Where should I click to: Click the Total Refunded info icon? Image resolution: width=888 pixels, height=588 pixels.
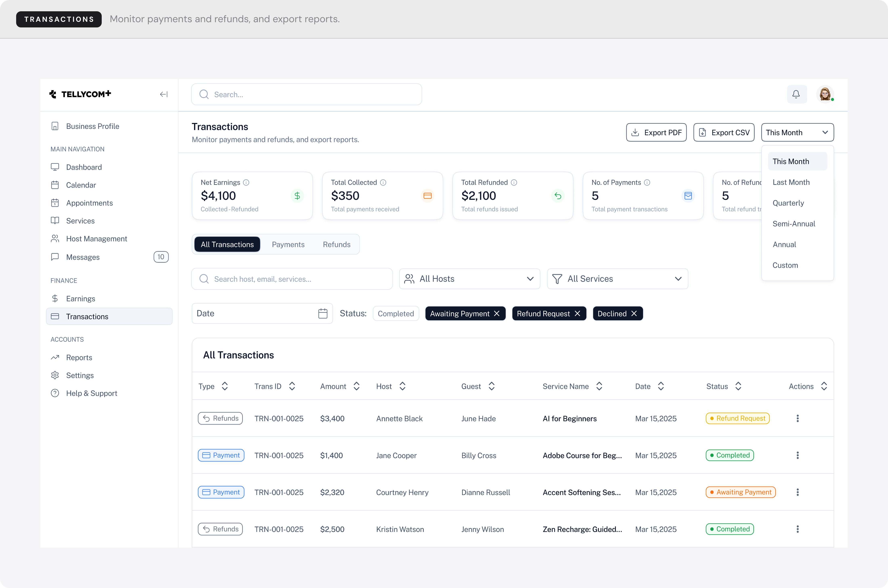pos(514,183)
